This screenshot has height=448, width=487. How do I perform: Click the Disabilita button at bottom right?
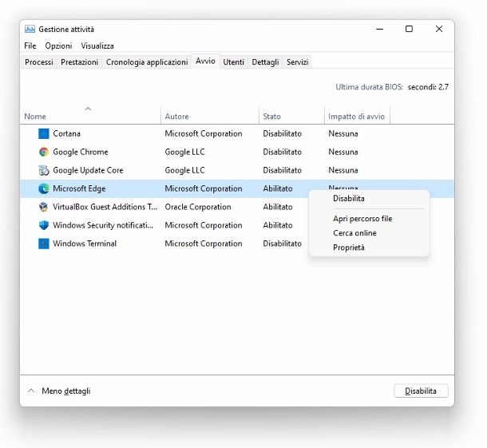421,391
